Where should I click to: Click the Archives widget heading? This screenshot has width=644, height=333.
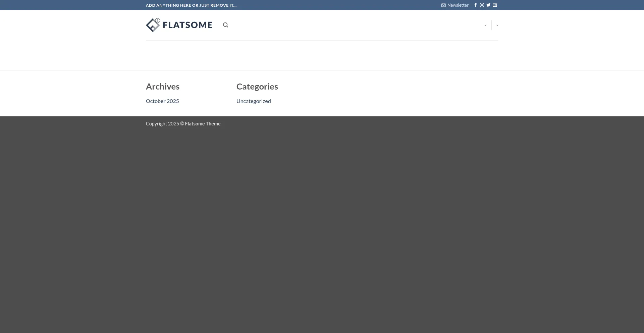(x=163, y=87)
